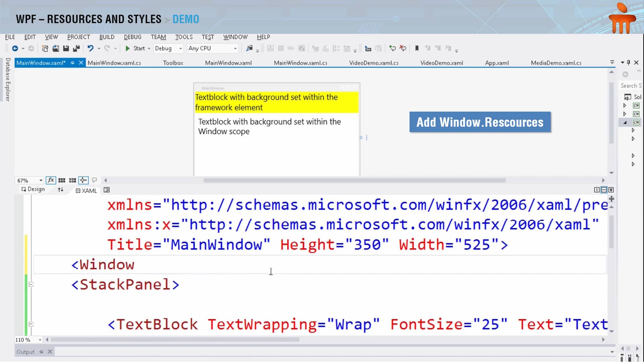644x362 pixels.
Task: Toggle the fx effects button in designer
Action: [51, 180]
